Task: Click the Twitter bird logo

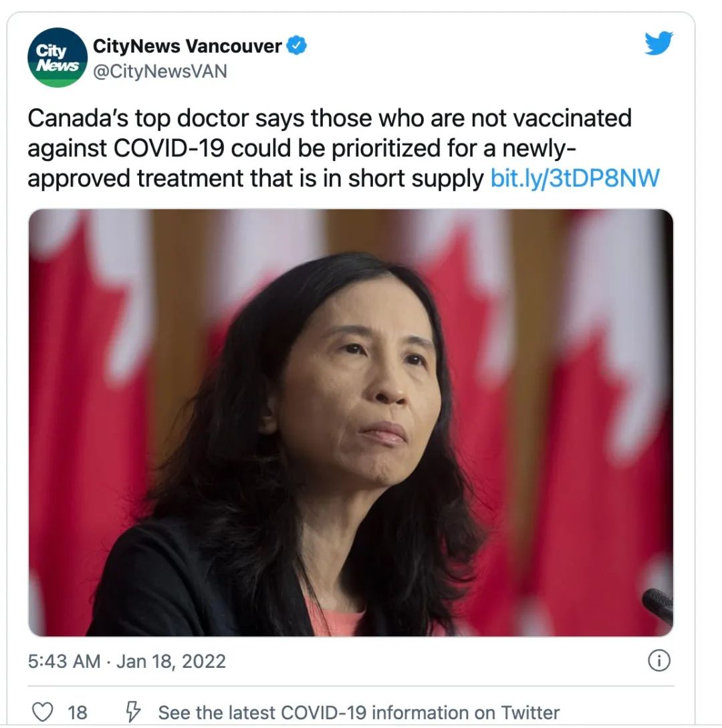Action: tap(658, 43)
